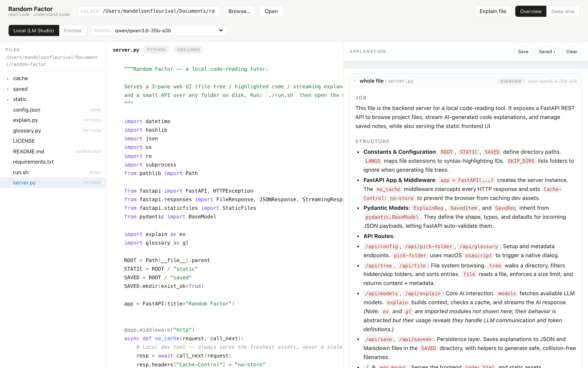Click the FOLDER path input field
This screenshot has width=588, height=368.
148,11
